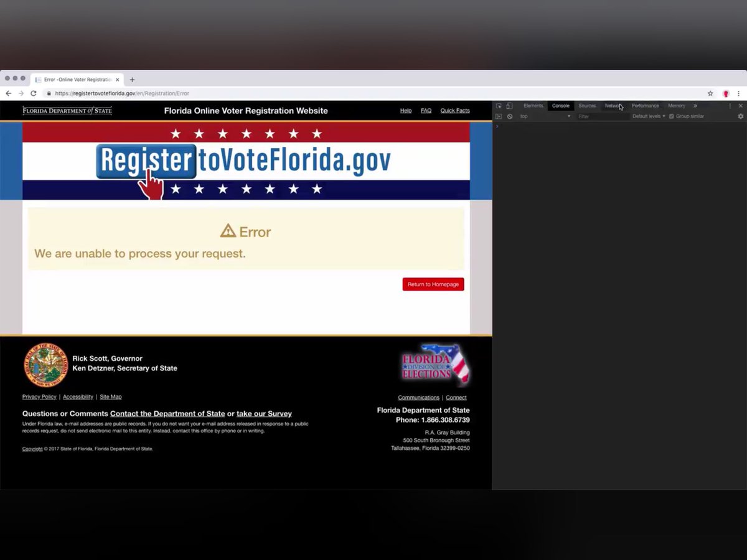Open the Quick Facts link

[455, 111]
